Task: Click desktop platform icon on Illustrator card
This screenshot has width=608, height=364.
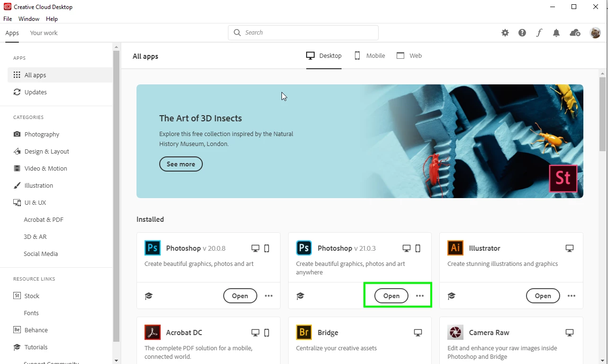Action: (570, 248)
